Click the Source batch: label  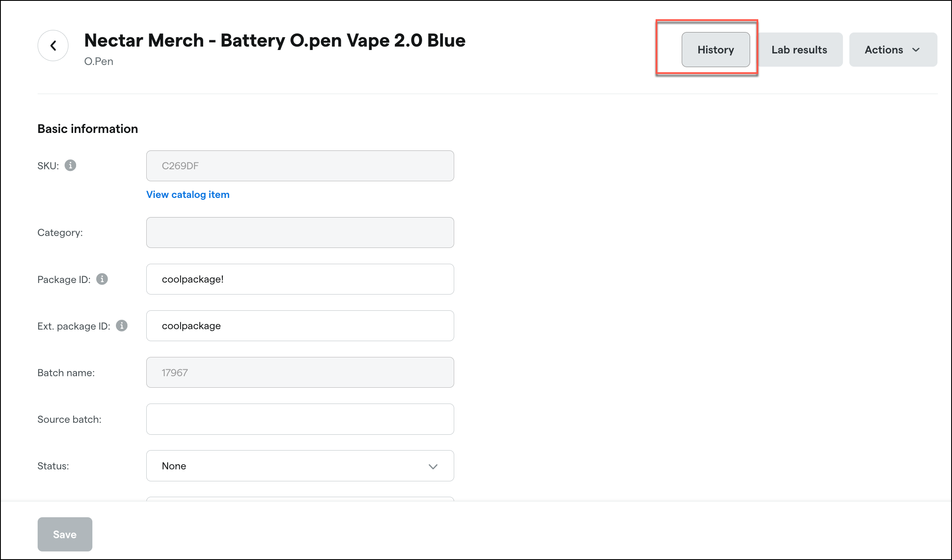click(69, 419)
